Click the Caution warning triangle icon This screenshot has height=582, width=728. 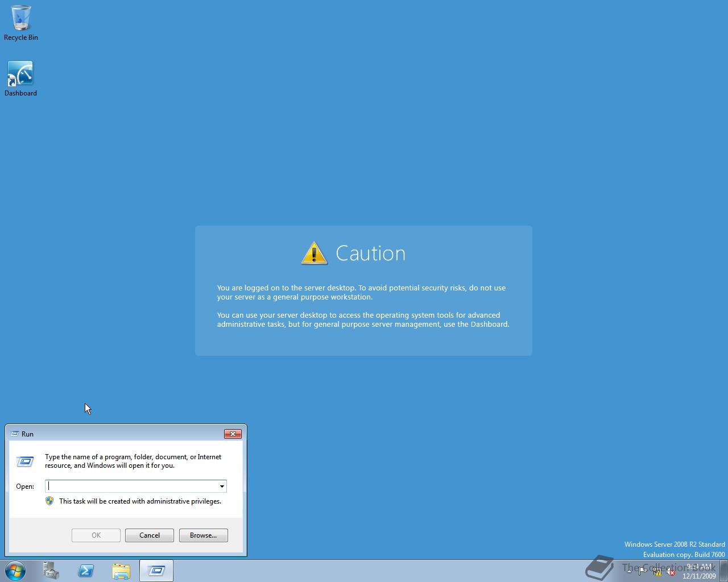point(314,253)
